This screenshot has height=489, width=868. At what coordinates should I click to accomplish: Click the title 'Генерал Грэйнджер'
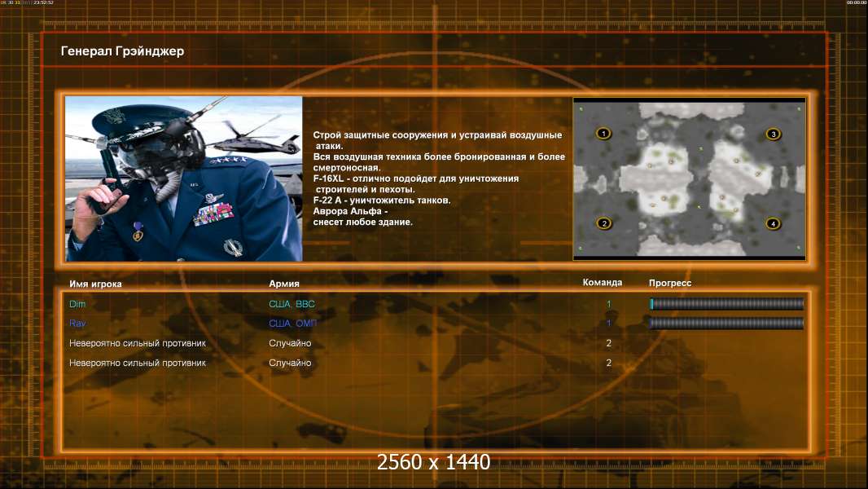click(x=122, y=51)
